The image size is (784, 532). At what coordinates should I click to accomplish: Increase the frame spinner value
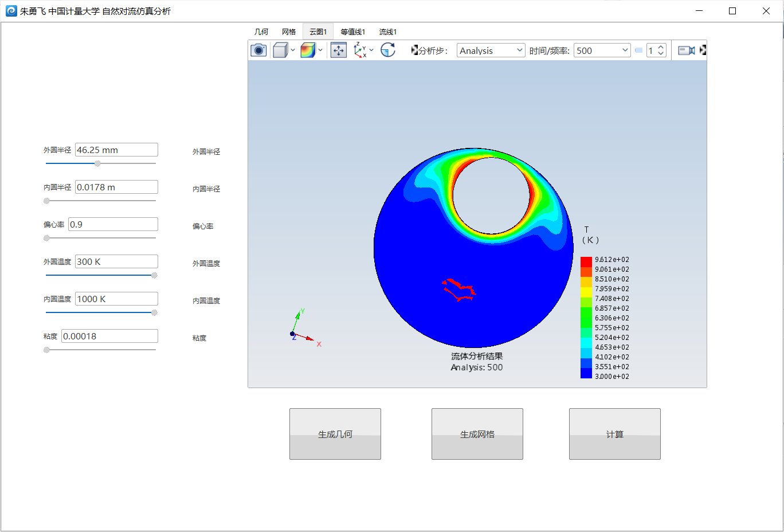point(661,48)
